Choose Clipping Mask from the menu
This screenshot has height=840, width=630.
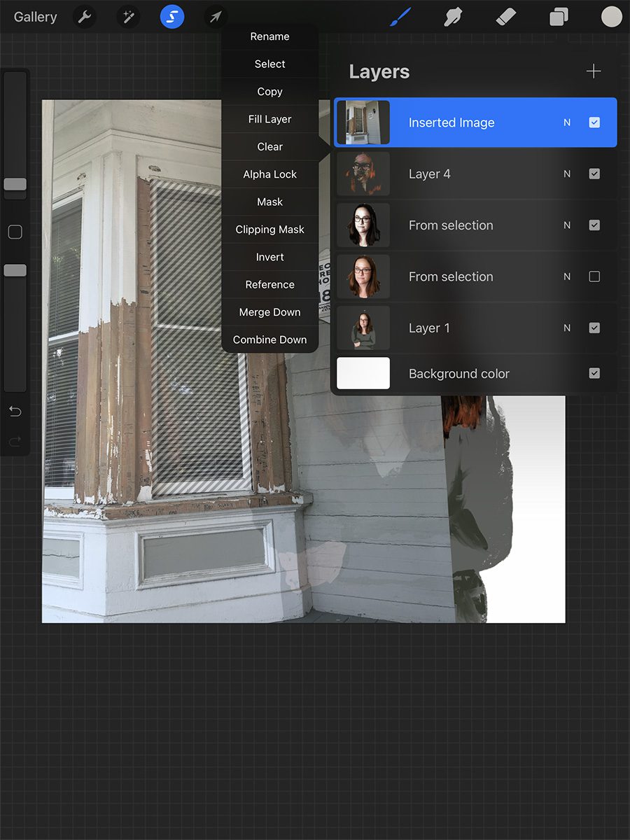pos(270,229)
